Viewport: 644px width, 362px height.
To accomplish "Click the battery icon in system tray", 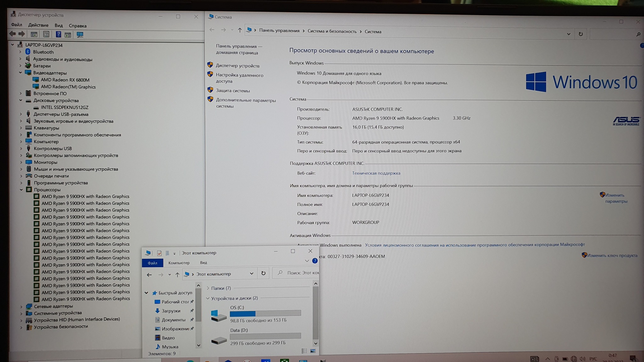I will tap(565, 359).
